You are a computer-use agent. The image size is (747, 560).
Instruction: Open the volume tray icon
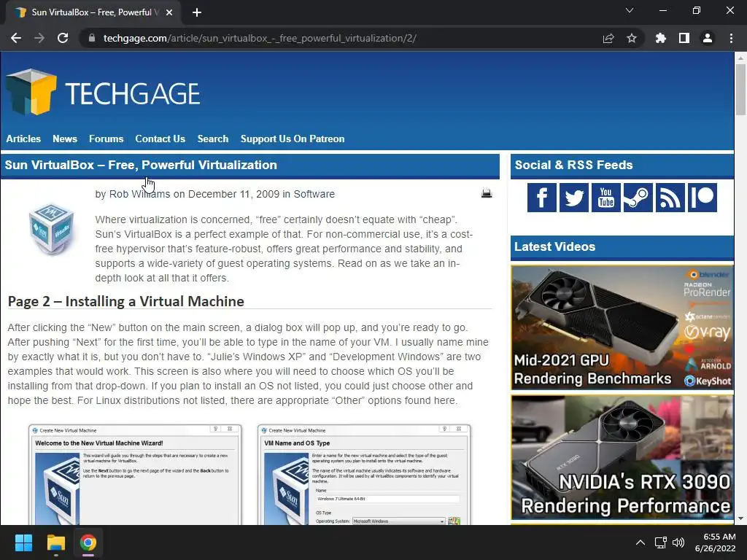[678, 542]
